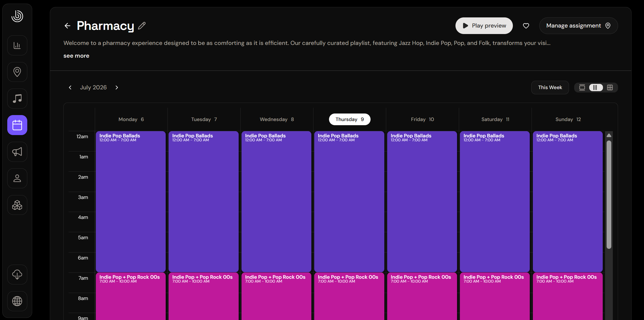Open Wednesday's Indie Pop Ballads block
The width and height of the screenshot is (644, 320).
(x=276, y=202)
